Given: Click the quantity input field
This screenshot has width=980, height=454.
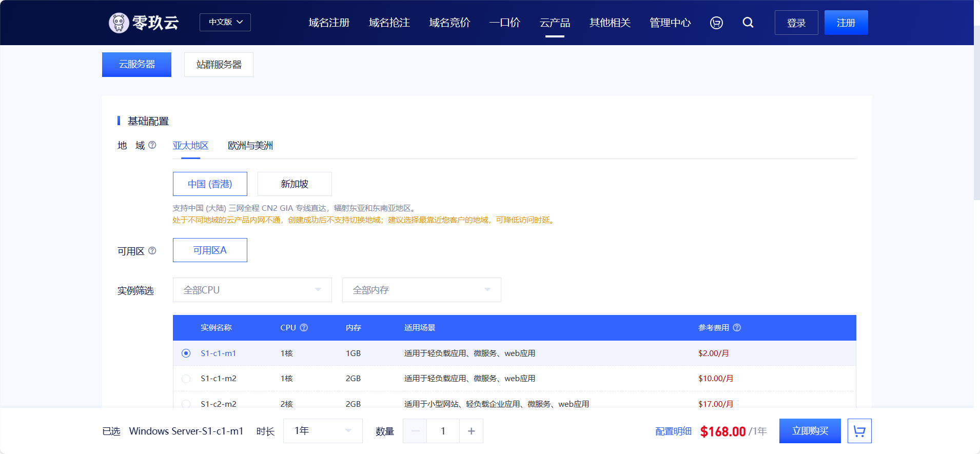Looking at the screenshot, I should tap(443, 431).
